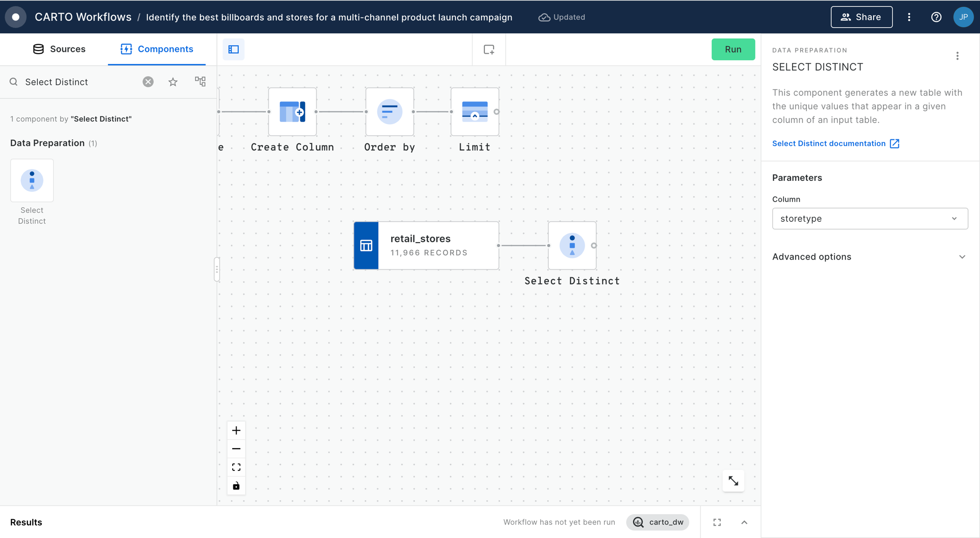Select the Order by node

tap(389, 112)
